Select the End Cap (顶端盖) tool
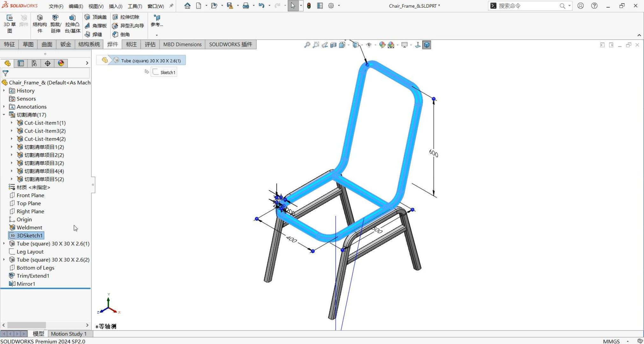This screenshot has height=344, width=644. 96,17
